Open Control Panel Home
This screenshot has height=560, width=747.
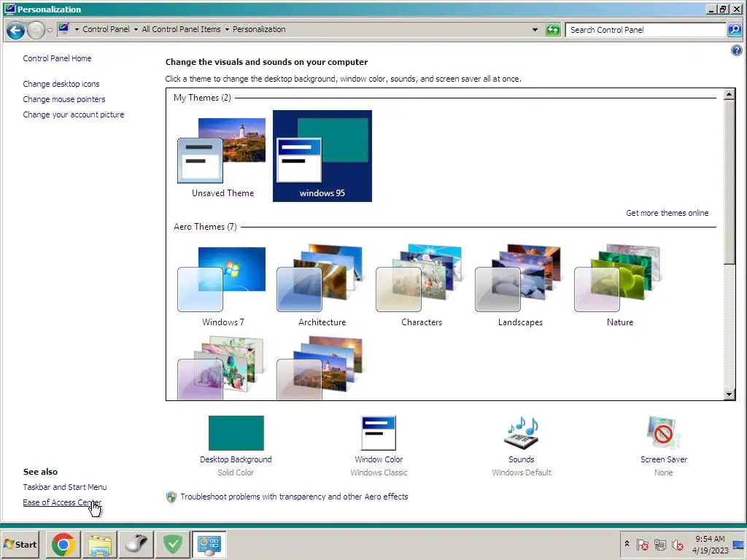(57, 58)
